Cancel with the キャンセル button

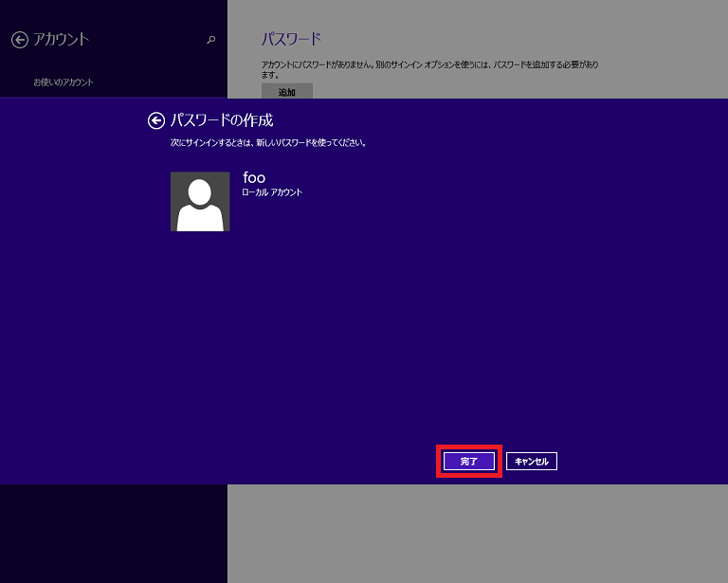coord(531,461)
